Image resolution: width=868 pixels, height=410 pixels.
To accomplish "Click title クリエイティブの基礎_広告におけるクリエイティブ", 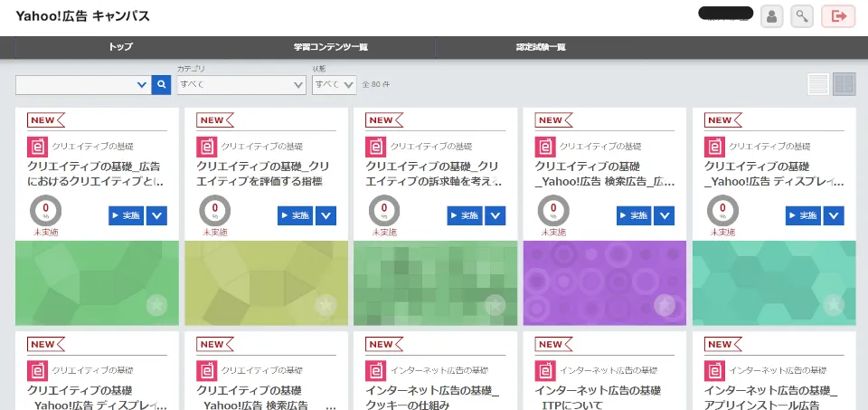I will tap(95, 174).
